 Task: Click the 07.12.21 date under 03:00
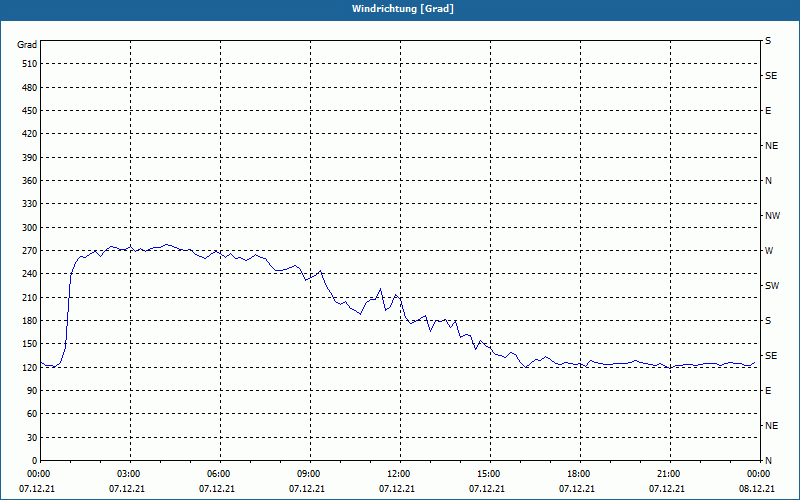127,489
